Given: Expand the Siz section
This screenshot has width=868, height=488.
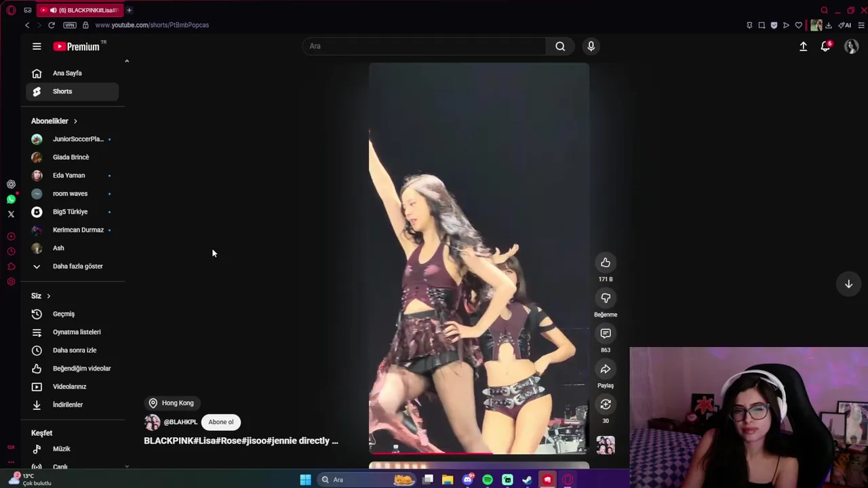Looking at the screenshot, I should (x=41, y=296).
